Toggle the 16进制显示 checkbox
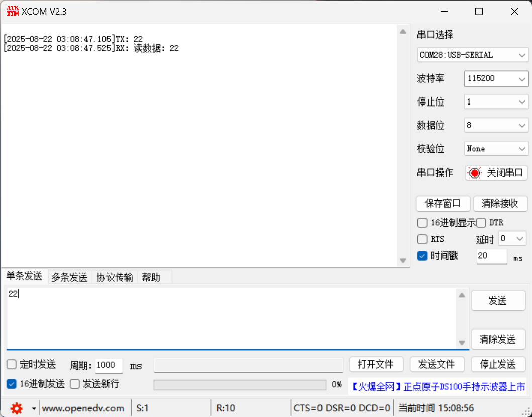The width and height of the screenshot is (532, 417). tap(422, 223)
